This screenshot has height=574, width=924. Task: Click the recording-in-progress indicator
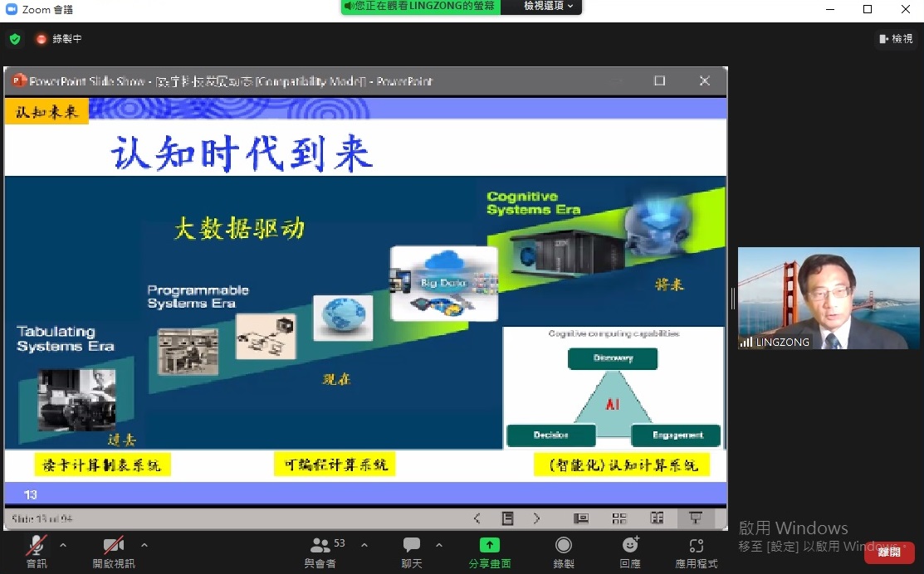tap(58, 39)
